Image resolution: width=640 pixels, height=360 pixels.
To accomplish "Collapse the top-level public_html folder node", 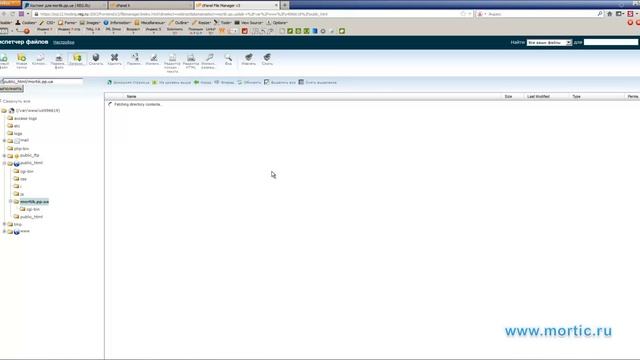I will click(4, 163).
